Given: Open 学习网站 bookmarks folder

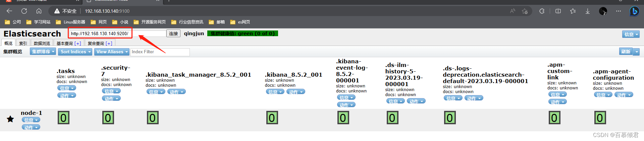Looking at the screenshot, I should click(38, 22).
